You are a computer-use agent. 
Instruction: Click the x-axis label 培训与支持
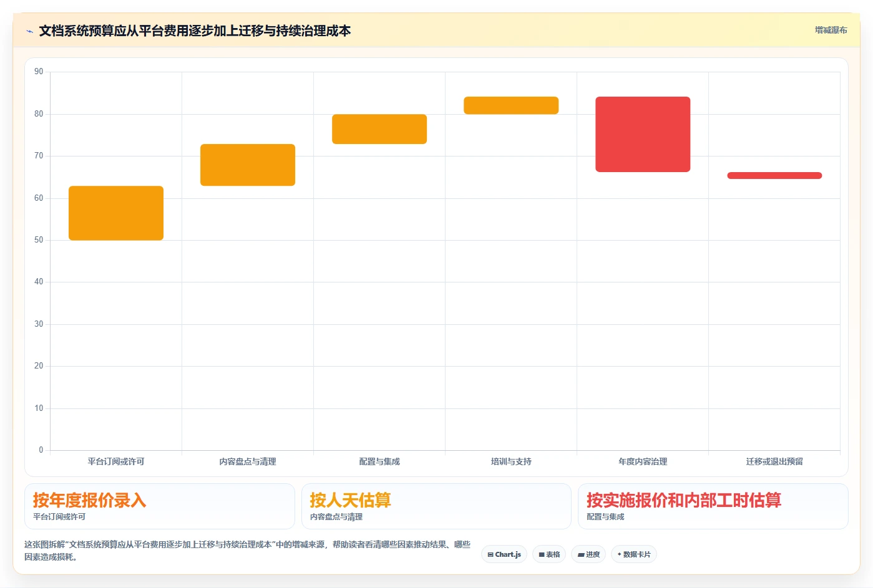coord(511,461)
